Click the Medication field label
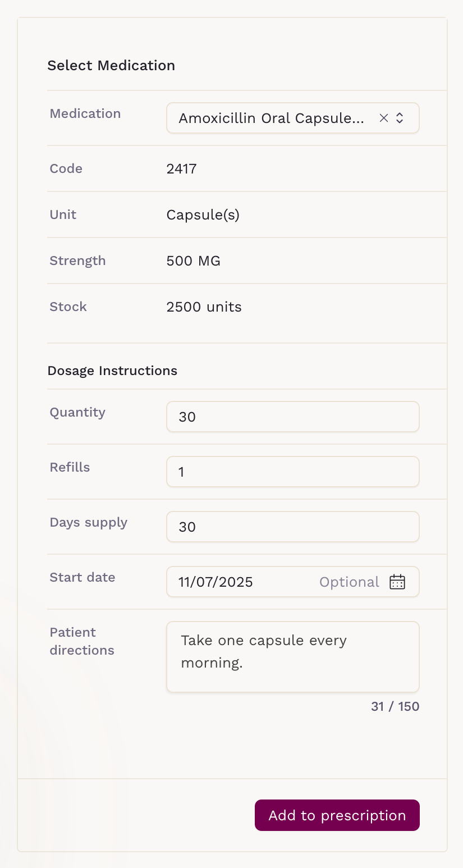This screenshot has height=868, width=463. (85, 113)
